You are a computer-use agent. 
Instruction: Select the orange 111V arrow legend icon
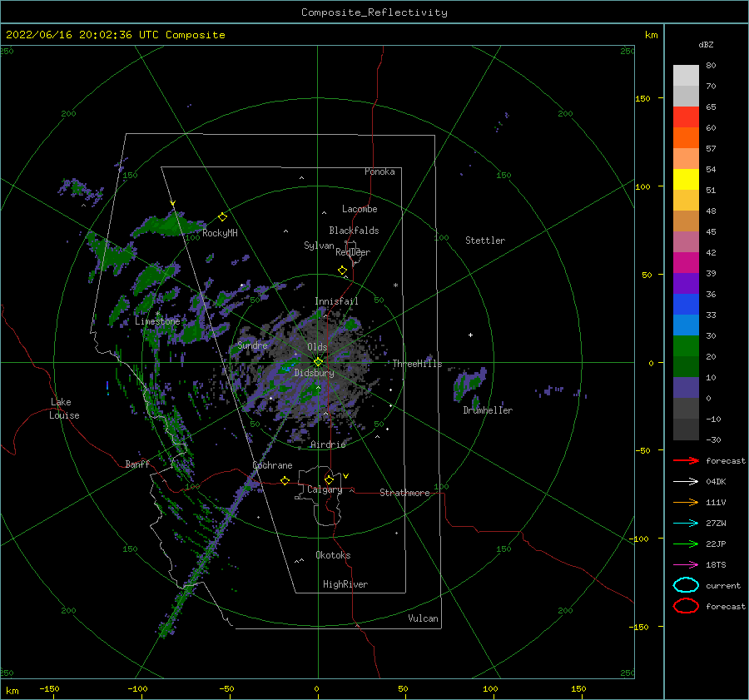(x=686, y=502)
